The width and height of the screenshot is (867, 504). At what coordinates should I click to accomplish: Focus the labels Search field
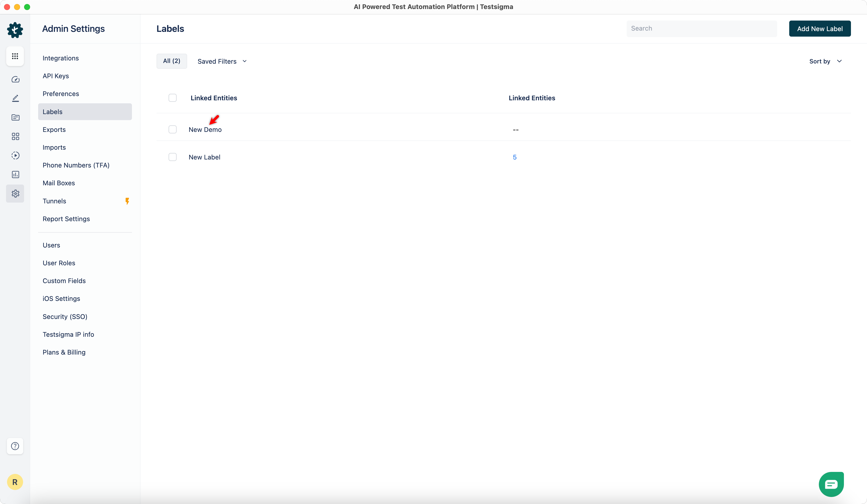click(x=701, y=29)
